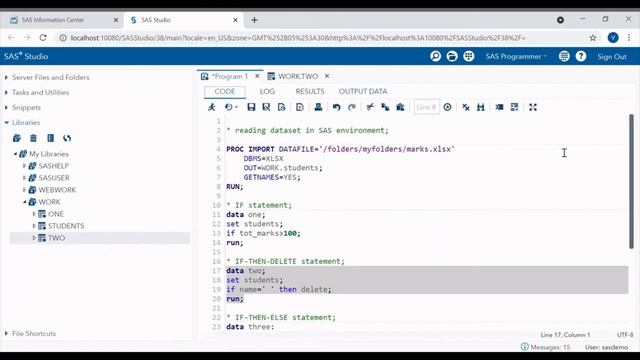Click the Find and Replace binoculars icon
Viewport: 640px width, 360px height.
coord(481,107)
